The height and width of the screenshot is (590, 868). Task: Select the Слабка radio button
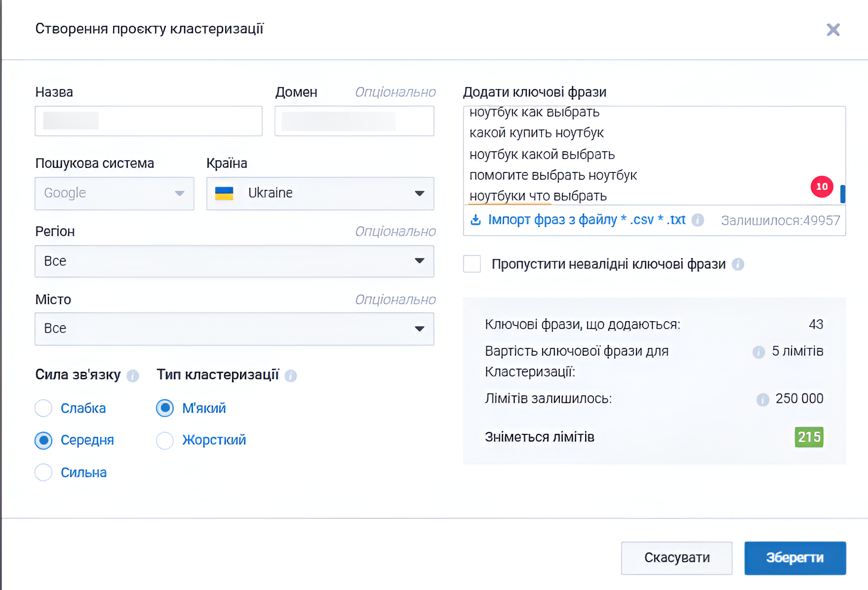[43, 408]
